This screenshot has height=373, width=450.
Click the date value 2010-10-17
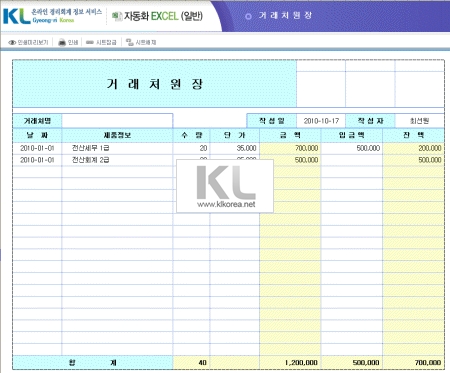click(321, 121)
